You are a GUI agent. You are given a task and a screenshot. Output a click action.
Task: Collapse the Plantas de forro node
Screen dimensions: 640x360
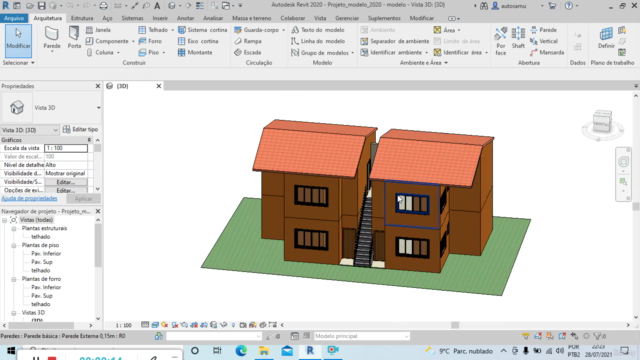tap(13, 279)
